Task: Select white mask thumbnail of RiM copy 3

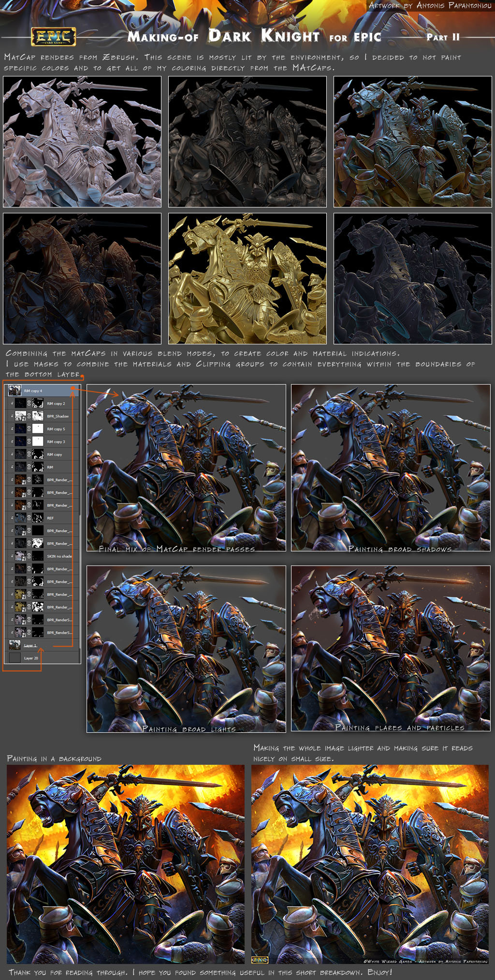Action: [x=38, y=441]
